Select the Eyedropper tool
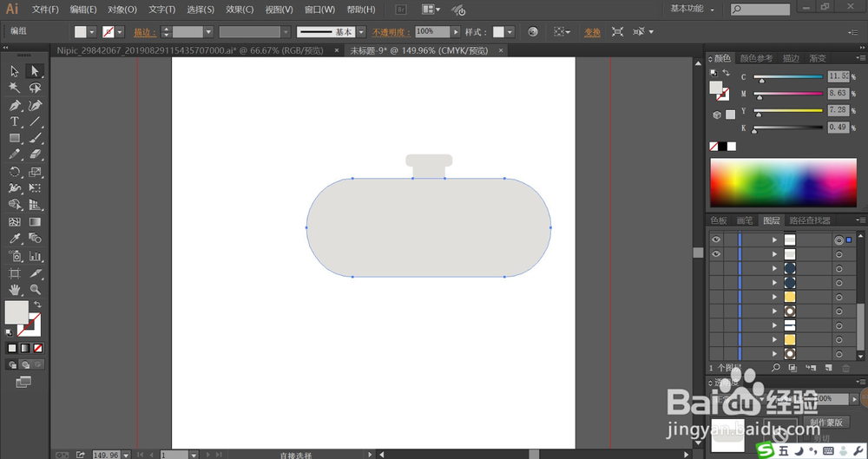The image size is (868, 459). pyautogui.click(x=15, y=239)
